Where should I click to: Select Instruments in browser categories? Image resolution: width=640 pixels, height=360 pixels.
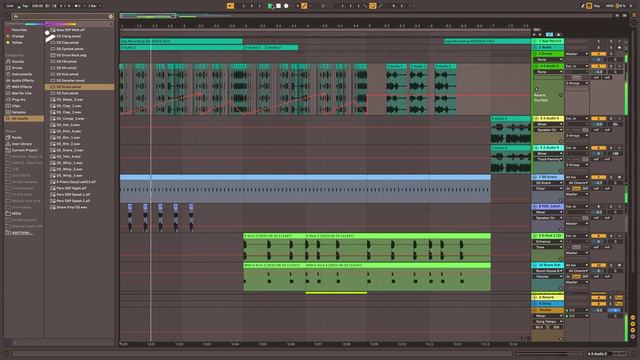[22, 74]
